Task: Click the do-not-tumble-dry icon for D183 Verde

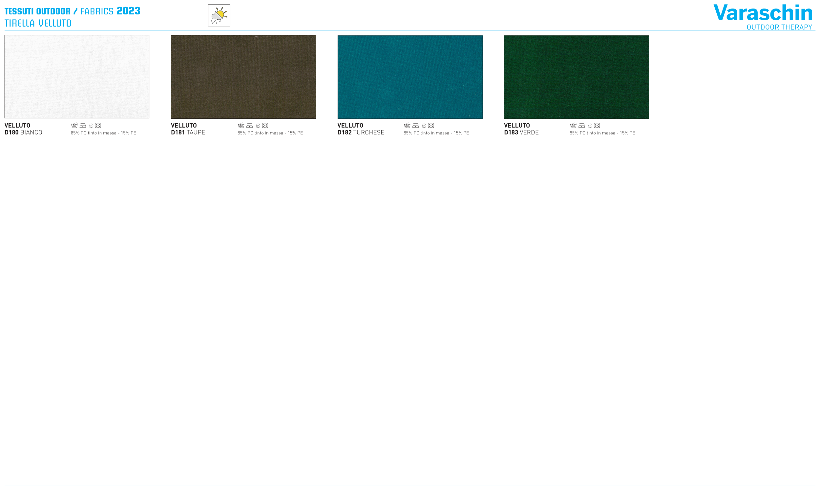Action: [597, 126]
